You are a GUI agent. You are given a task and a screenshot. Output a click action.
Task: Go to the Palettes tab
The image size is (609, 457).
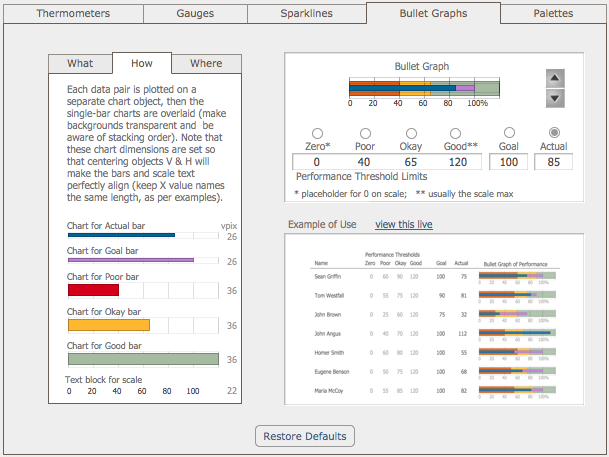tap(553, 14)
